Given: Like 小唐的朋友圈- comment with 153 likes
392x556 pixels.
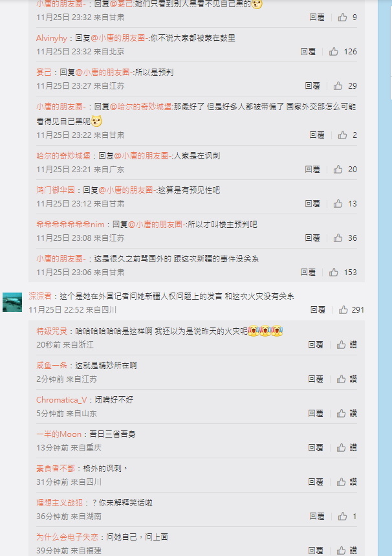Looking at the screenshot, I should click(334, 272).
